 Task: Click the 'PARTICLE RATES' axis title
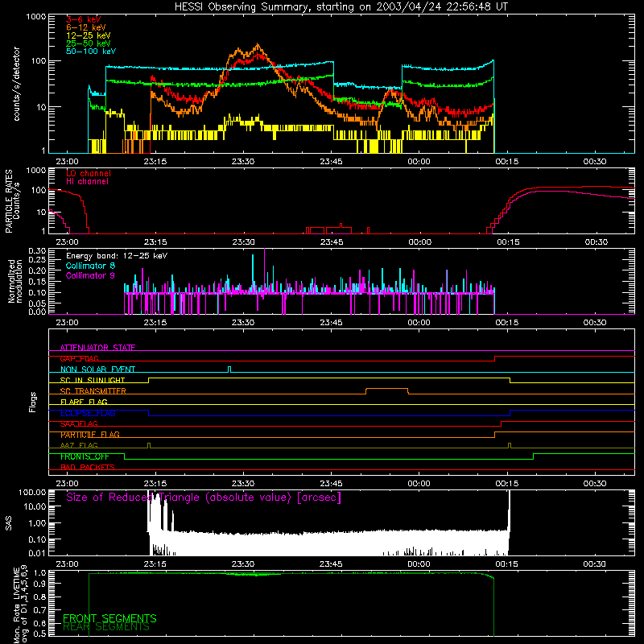point(8,201)
